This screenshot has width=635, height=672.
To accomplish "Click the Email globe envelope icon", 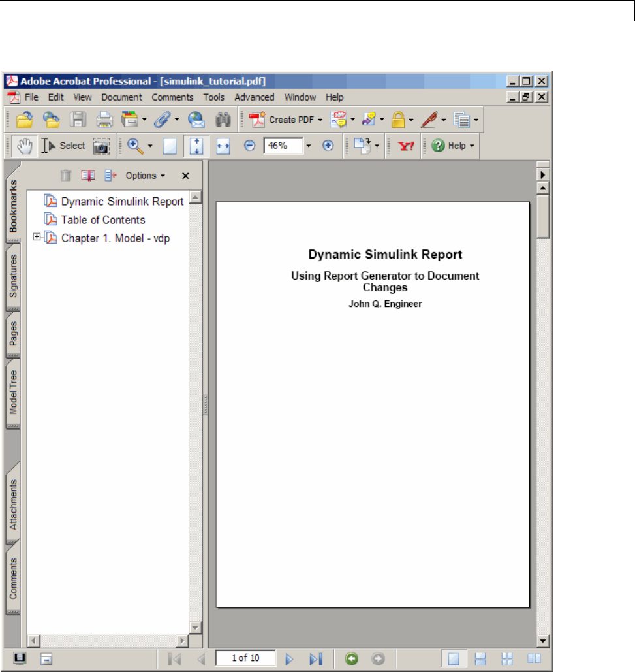I will pos(196,120).
